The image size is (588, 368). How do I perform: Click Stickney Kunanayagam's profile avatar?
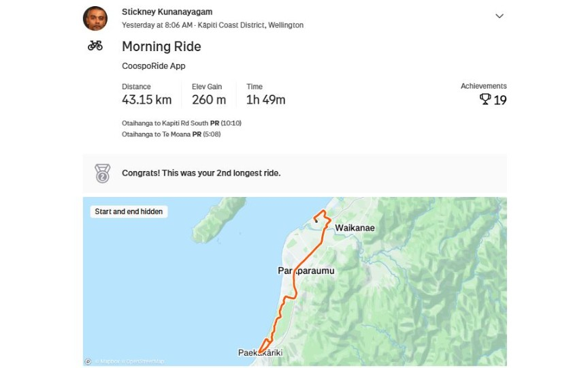click(x=95, y=18)
